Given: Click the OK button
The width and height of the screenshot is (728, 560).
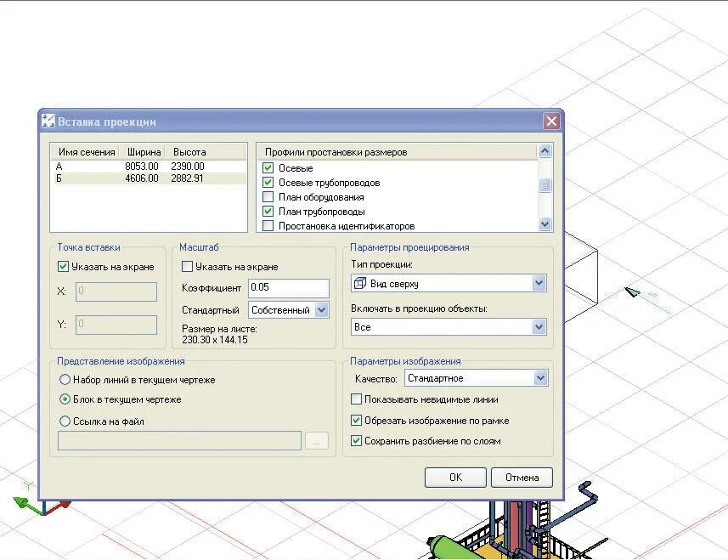Looking at the screenshot, I should (x=455, y=478).
